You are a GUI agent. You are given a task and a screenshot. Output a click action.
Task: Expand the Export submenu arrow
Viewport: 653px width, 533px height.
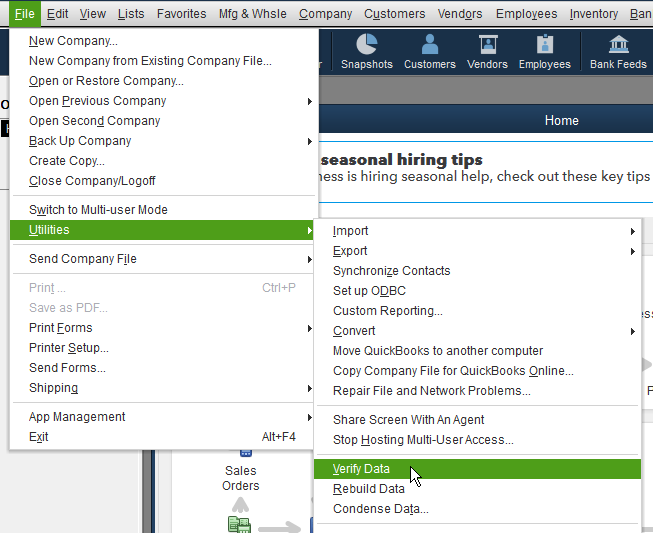pos(633,251)
